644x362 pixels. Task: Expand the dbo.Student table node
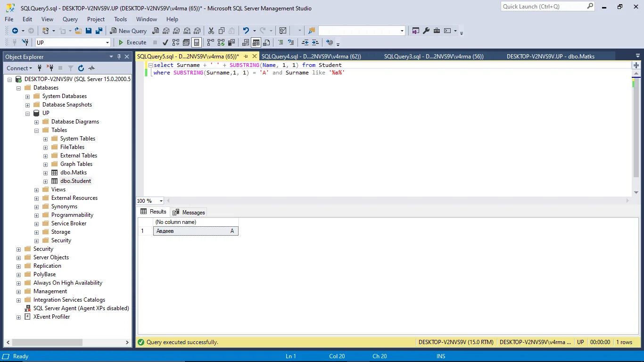click(45, 181)
